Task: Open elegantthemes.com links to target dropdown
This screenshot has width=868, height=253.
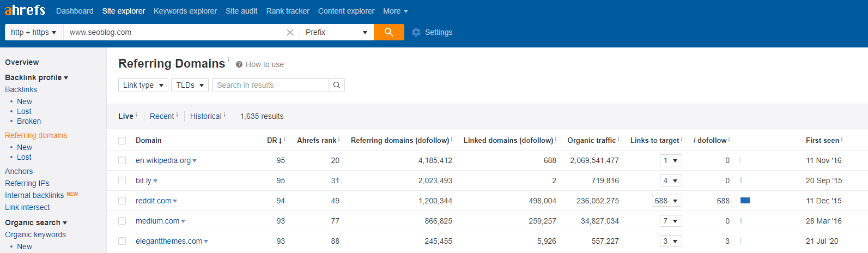Action: 671,242
